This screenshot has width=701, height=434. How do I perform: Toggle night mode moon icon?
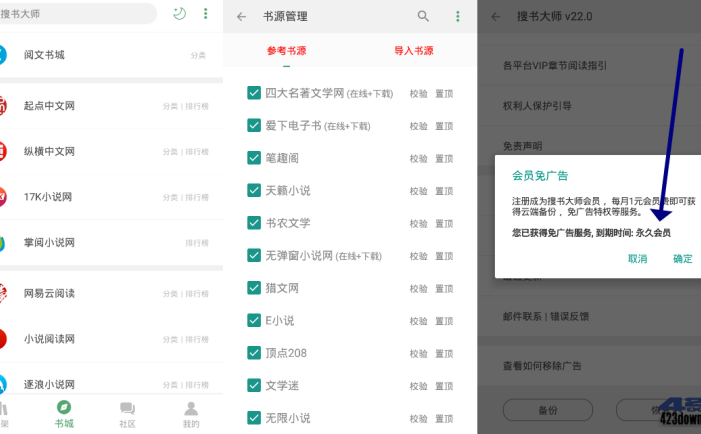point(179,14)
